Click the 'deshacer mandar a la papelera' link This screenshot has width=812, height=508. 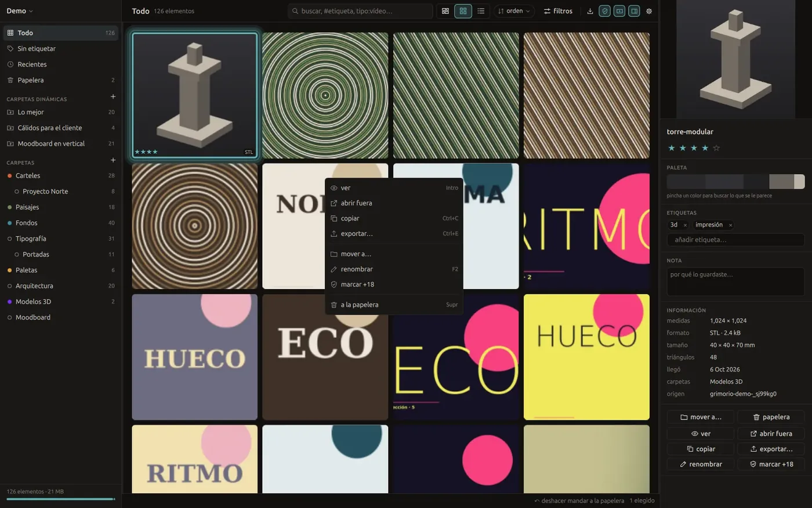click(x=579, y=500)
